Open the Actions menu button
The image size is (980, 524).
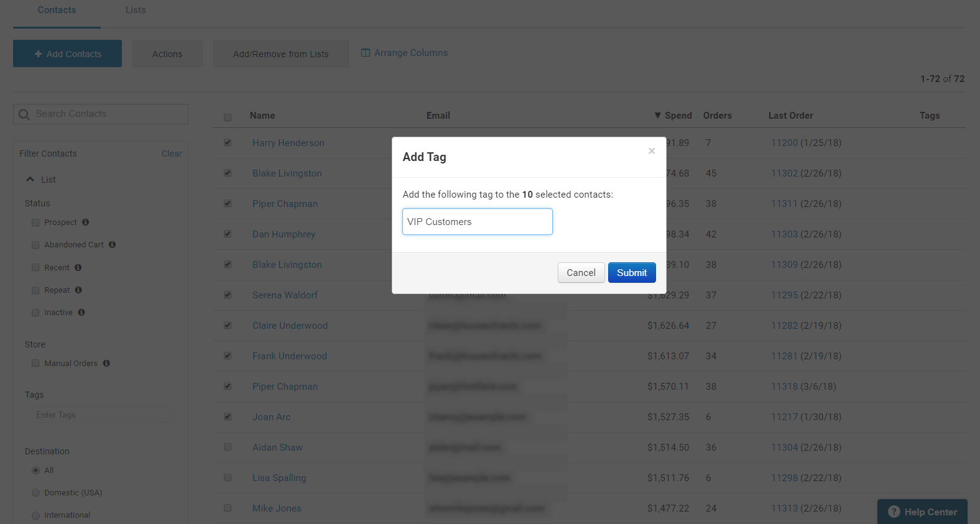167,54
